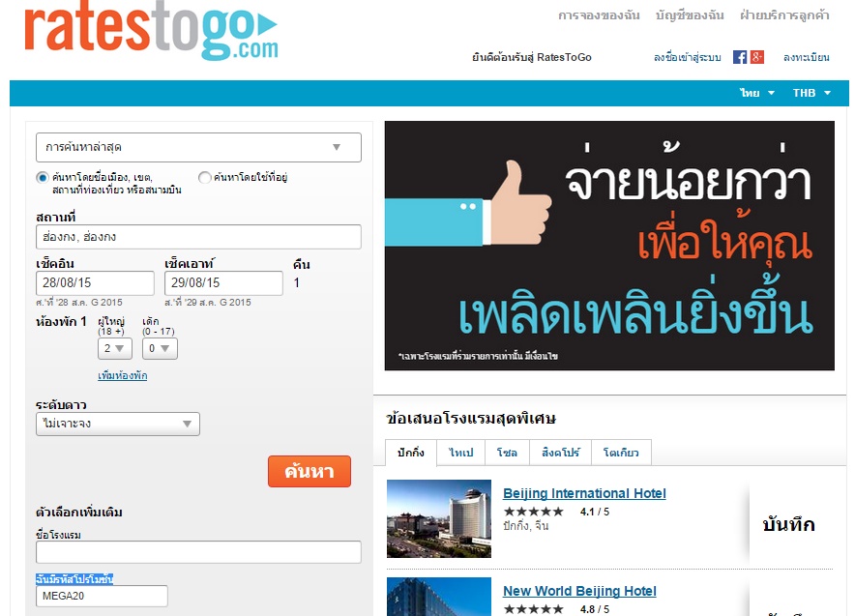Switch to the สิงคโปร์ hotel tab
The height and width of the screenshot is (616, 855).
[561, 453]
